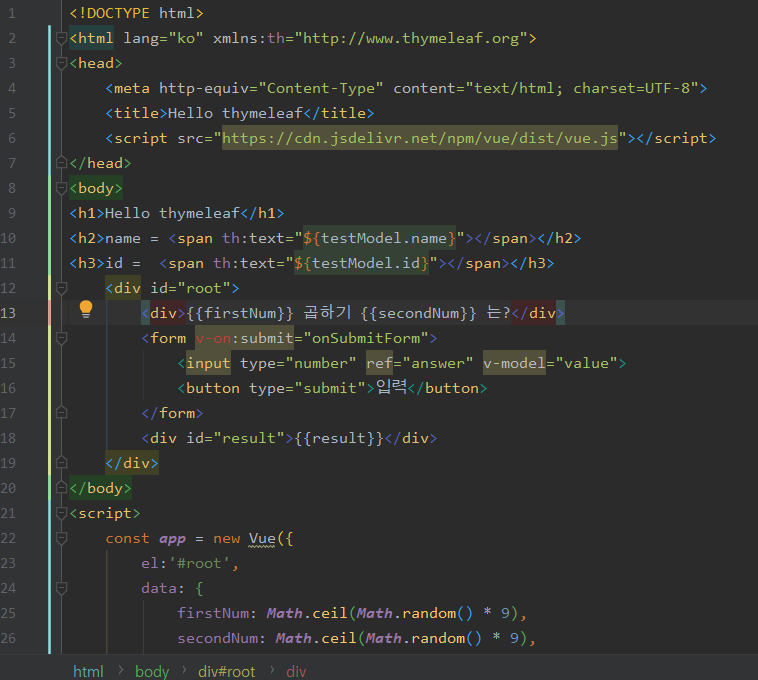Click the yellow lightbulb quick-fix icon
This screenshot has height=680, width=758.
(x=86, y=309)
